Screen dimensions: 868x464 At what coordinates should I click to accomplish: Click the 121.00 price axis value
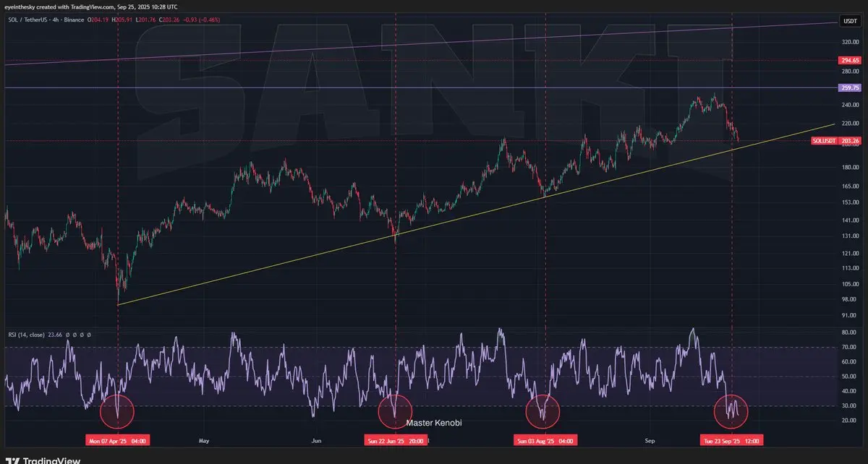[x=849, y=253]
